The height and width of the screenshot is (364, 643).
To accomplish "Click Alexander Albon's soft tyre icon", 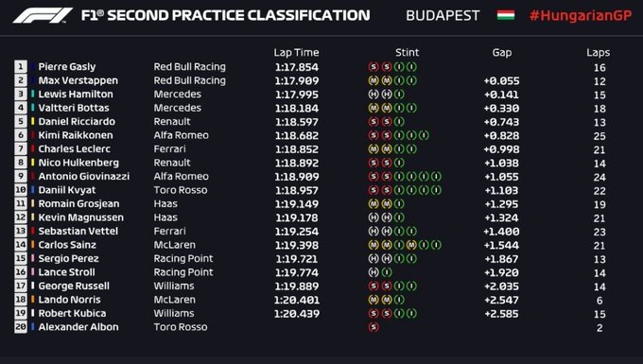I will [x=374, y=327].
